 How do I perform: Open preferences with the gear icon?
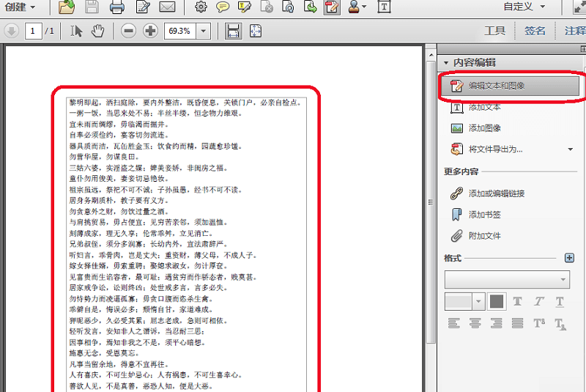pos(201,7)
